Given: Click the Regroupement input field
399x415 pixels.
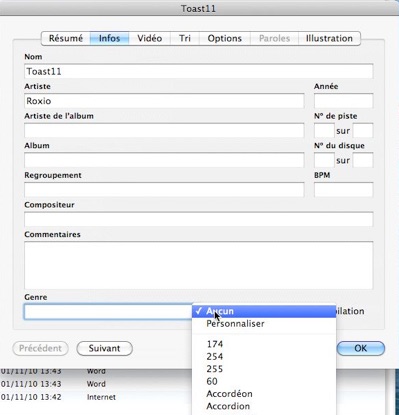Looking at the screenshot, I should click(164, 190).
